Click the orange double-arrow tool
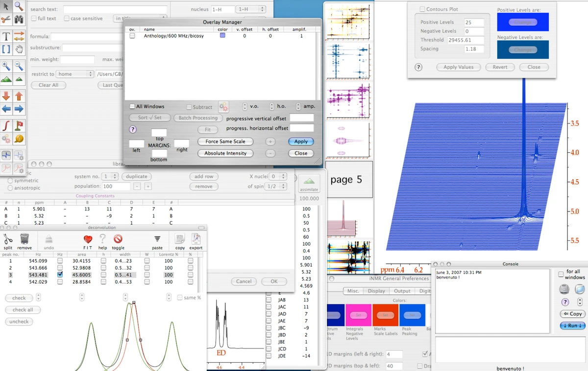The width and height of the screenshot is (588, 371). (19, 36)
